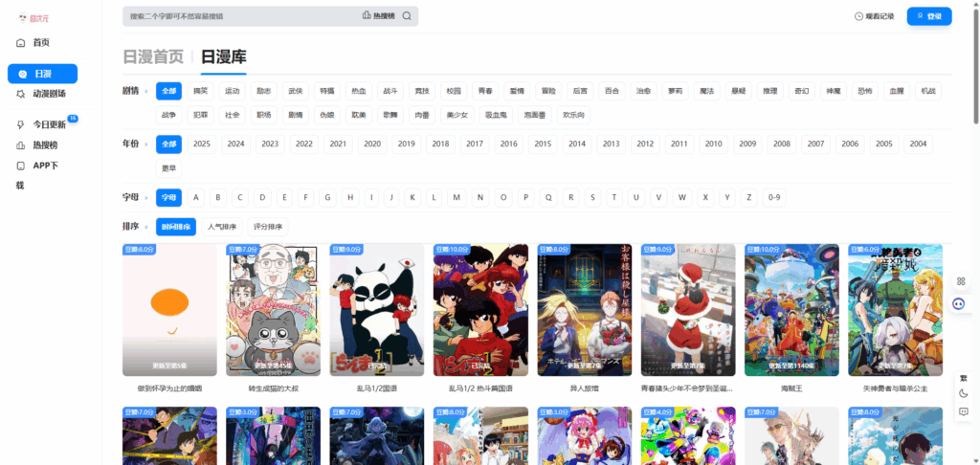Filter by the 热血 genre

pos(359,91)
